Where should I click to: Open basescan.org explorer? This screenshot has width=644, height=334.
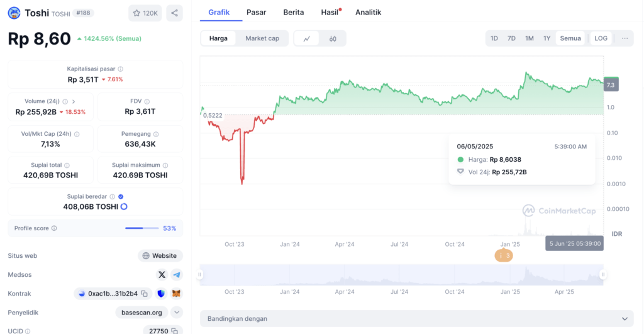[142, 313]
